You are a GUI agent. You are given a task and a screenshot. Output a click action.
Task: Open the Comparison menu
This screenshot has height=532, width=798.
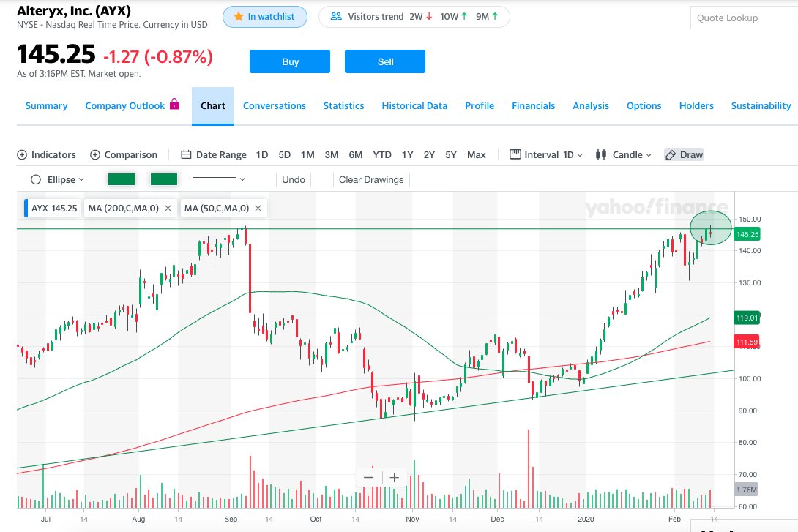pos(124,154)
